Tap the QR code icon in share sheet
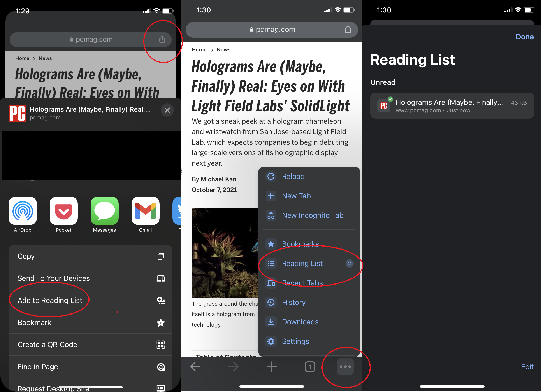Image resolution: width=541 pixels, height=392 pixels. point(161,345)
